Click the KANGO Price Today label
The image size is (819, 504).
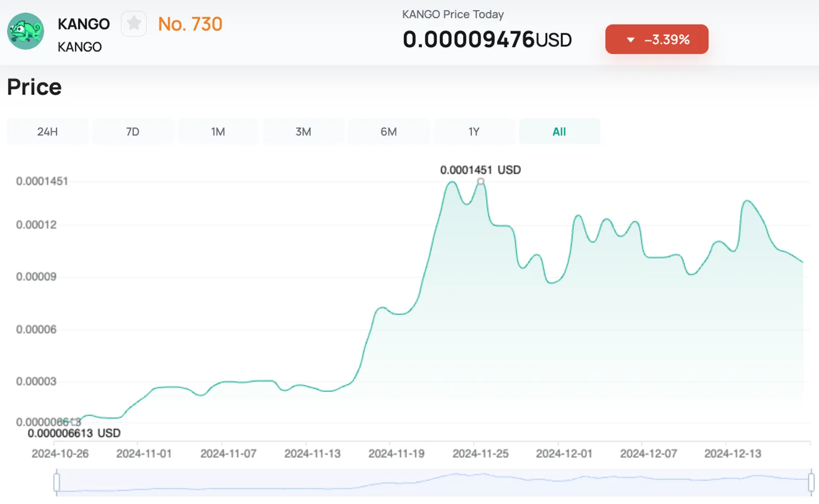(x=453, y=14)
